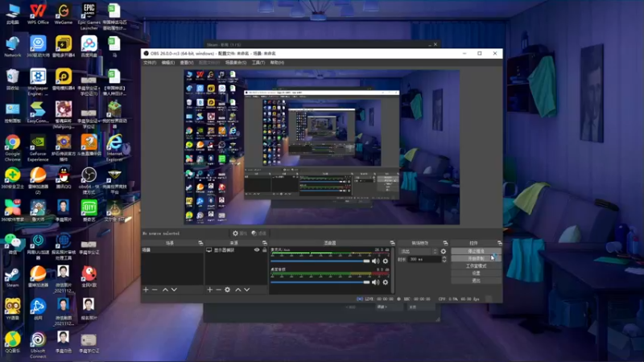The height and width of the screenshot is (362, 644).
Task: Pop out the Scenes dock
Action: (x=200, y=243)
